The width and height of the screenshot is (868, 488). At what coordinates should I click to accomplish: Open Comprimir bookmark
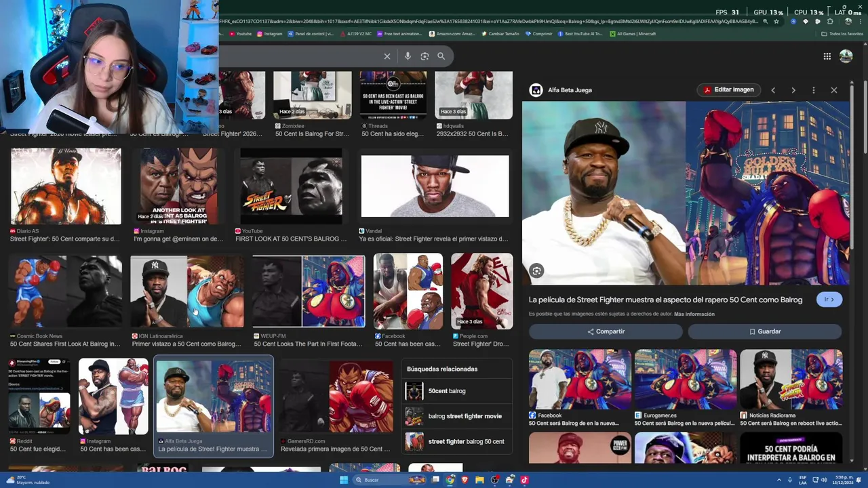click(x=538, y=34)
